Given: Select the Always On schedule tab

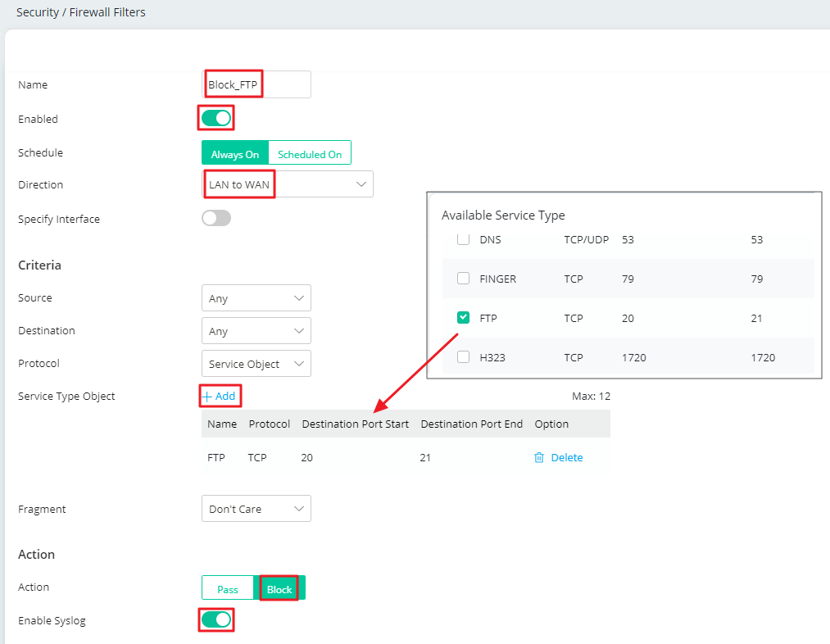Looking at the screenshot, I should pyautogui.click(x=235, y=154).
